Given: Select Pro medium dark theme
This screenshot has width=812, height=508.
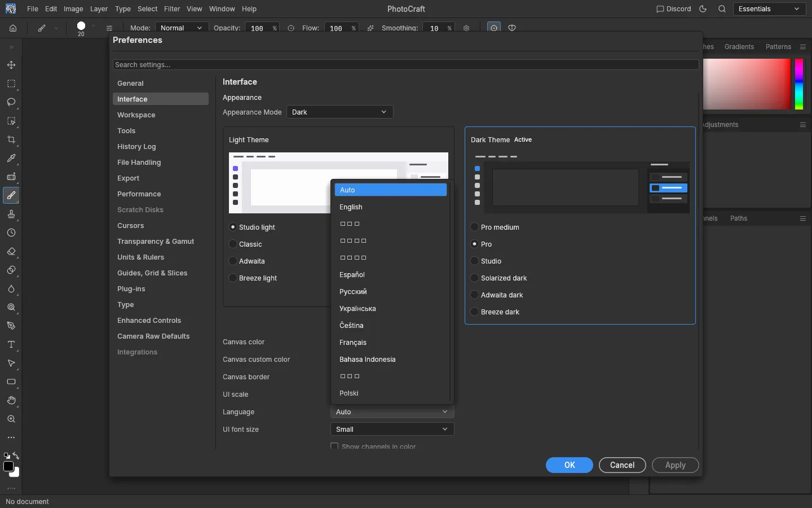Looking at the screenshot, I should coord(475,227).
